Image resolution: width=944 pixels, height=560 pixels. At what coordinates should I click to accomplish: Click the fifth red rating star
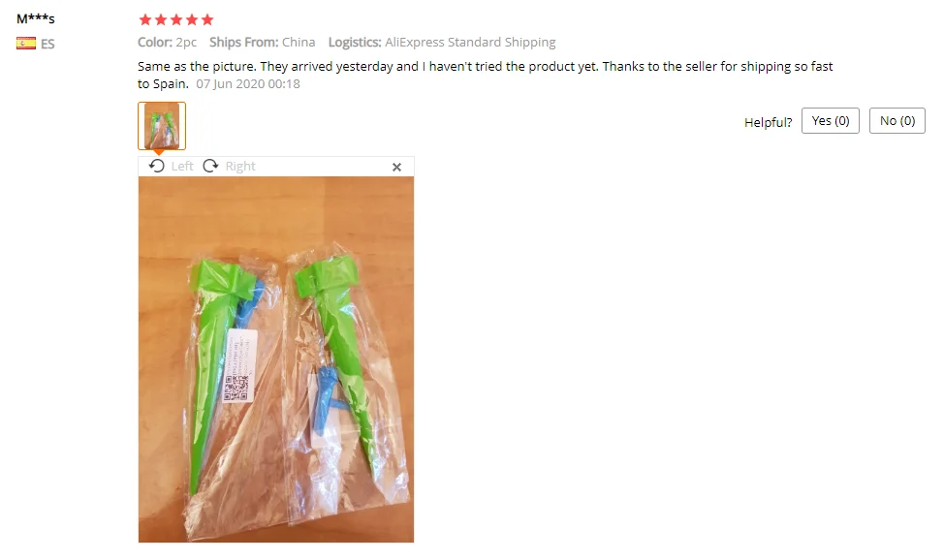(x=207, y=20)
